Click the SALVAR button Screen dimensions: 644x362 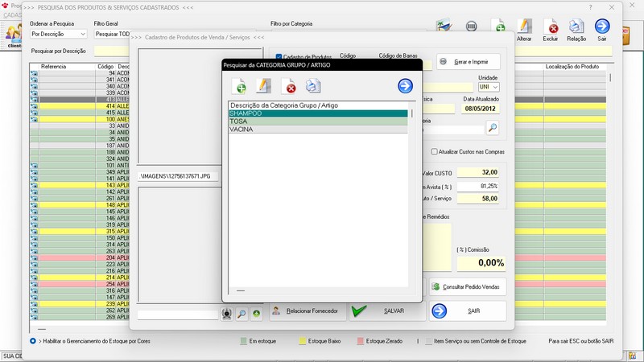click(386, 311)
